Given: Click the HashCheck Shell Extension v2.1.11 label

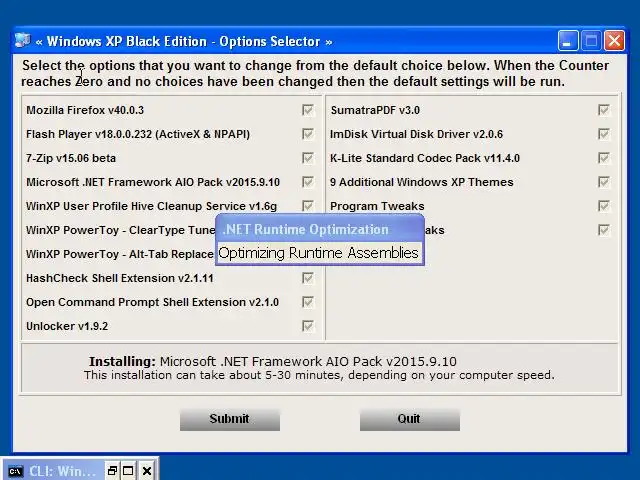Looking at the screenshot, I should 120,278.
